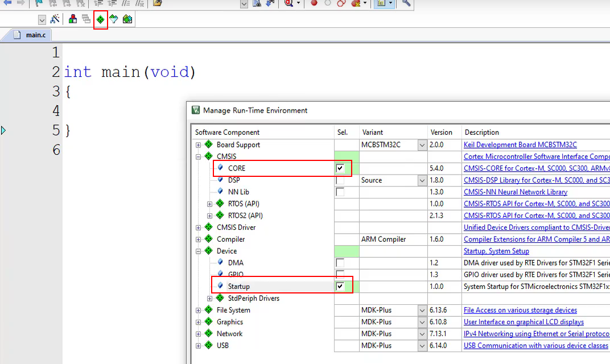The height and width of the screenshot is (364, 610).
Task: Collapse the CMSIS tree node
Action: click(199, 156)
